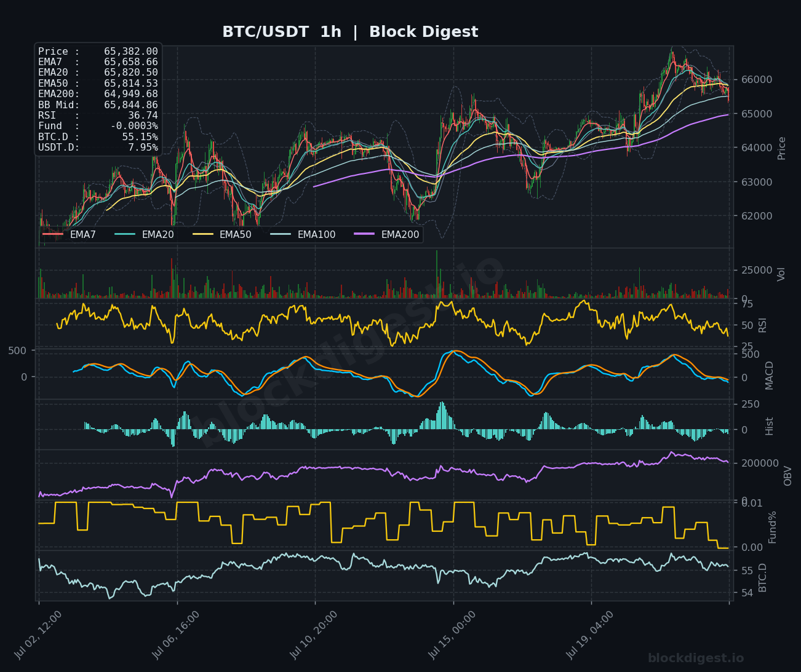Click the Jul 19, 04:00 time label
This screenshot has height=672, width=801.
click(590, 635)
